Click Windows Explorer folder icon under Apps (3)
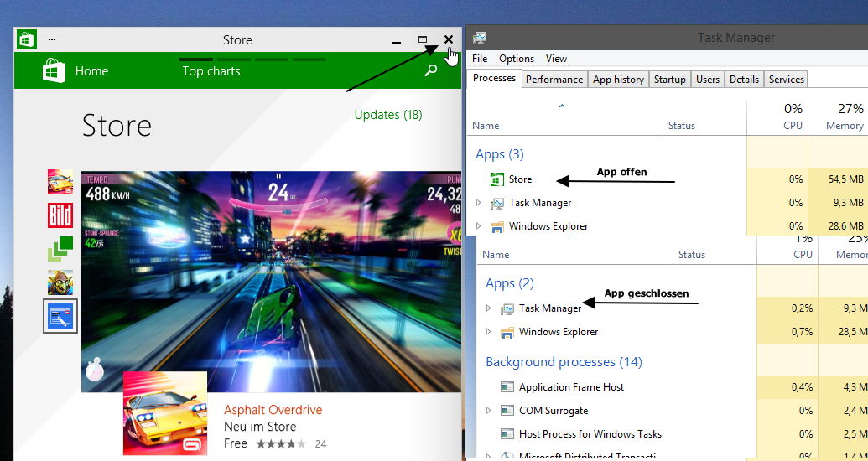868x461 pixels. pyautogui.click(x=497, y=226)
